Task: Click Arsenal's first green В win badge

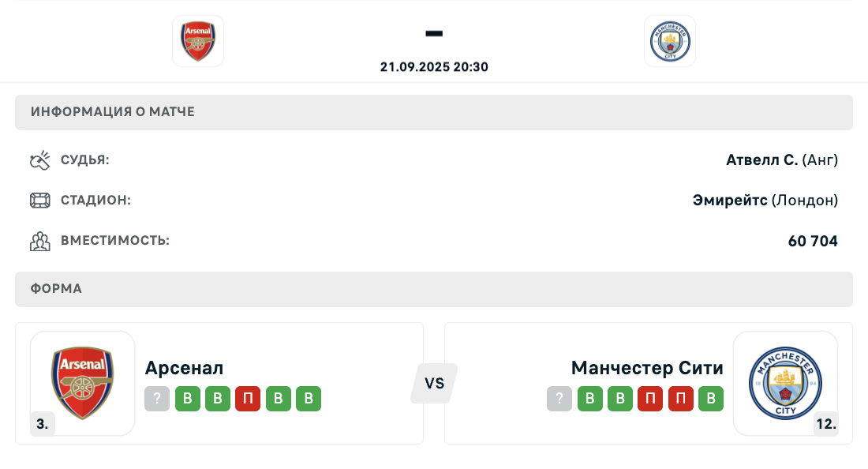Action: pyautogui.click(x=187, y=398)
